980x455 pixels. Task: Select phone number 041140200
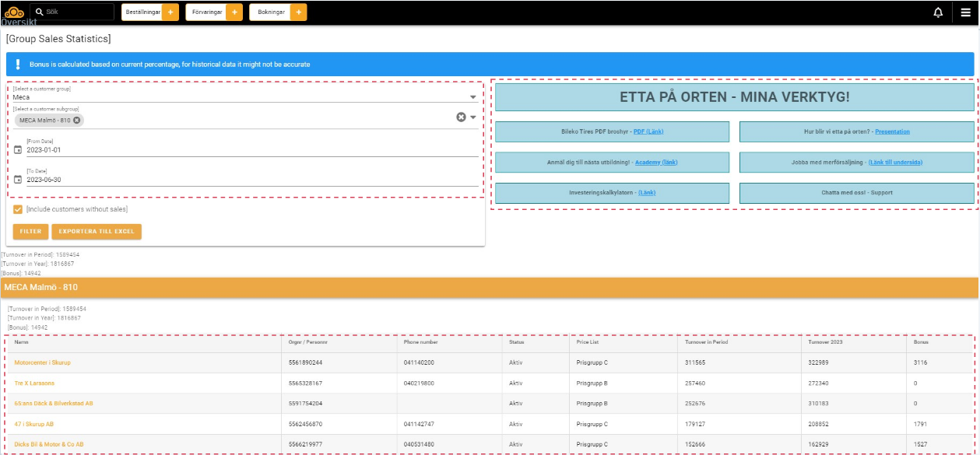click(x=419, y=362)
